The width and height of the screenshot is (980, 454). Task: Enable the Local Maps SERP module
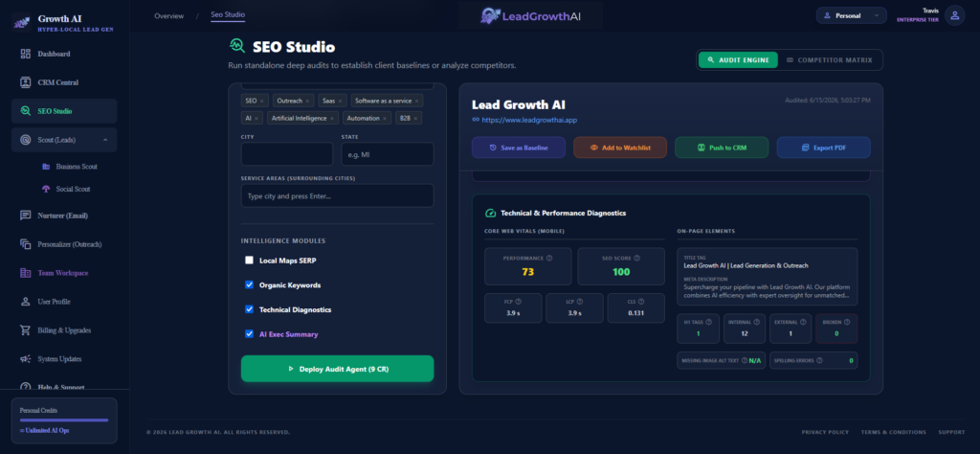click(250, 261)
